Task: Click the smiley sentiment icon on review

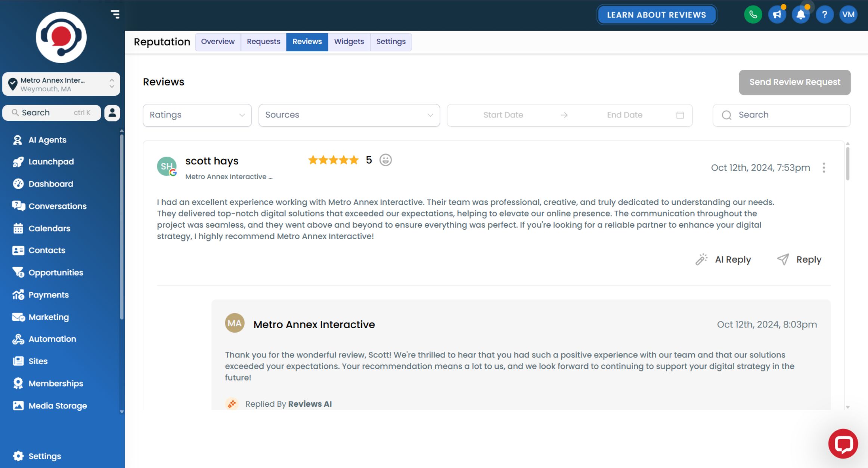Action: [385, 160]
